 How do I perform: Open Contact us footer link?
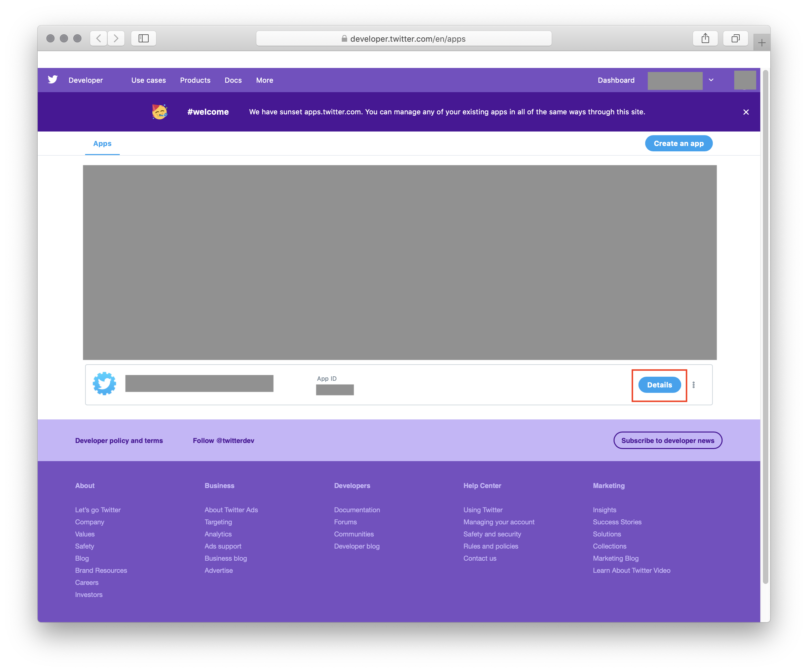(x=480, y=558)
